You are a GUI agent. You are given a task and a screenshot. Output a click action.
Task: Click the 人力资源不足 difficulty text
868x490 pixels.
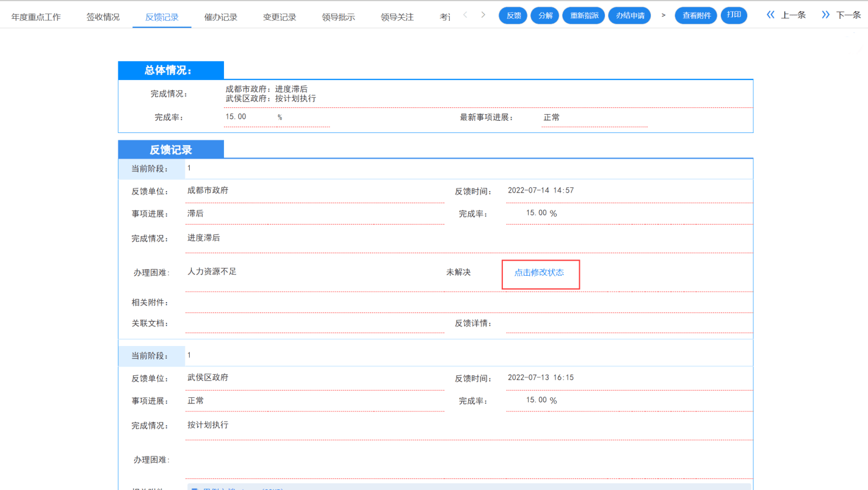click(x=212, y=272)
